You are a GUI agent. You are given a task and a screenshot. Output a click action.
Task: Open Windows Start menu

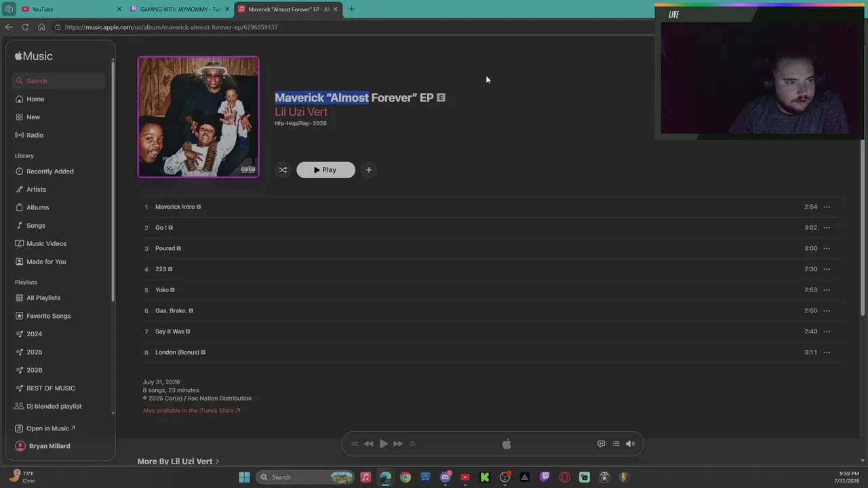(244, 477)
